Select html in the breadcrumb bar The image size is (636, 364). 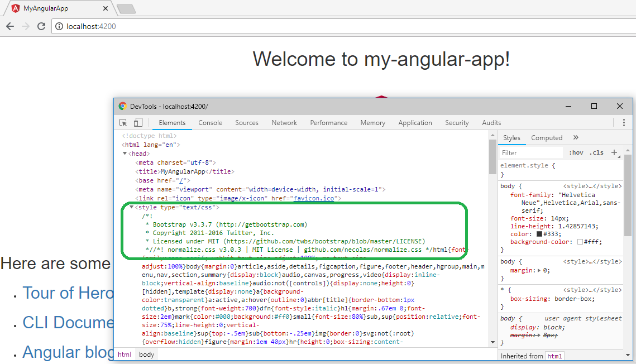(x=125, y=355)
